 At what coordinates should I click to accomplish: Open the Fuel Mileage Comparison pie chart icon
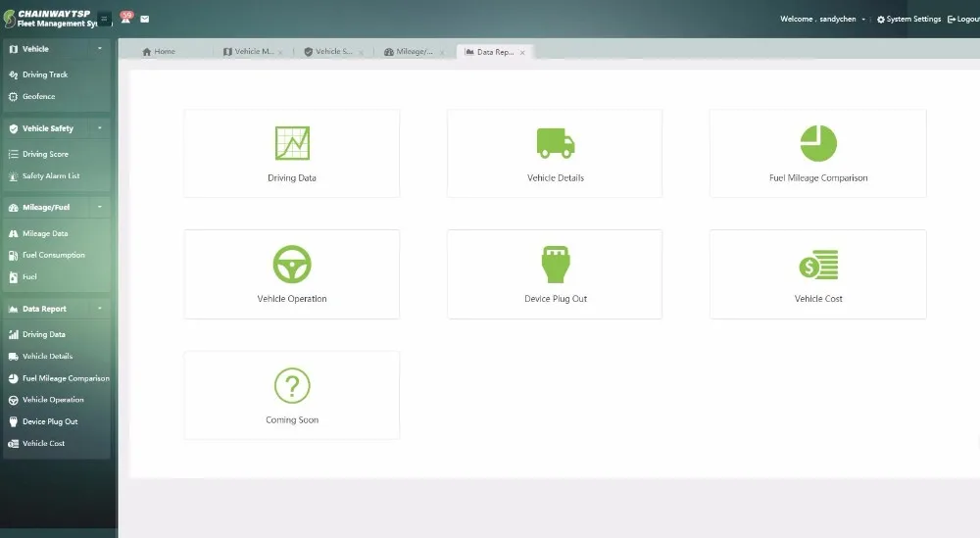(x=818, y=143)
